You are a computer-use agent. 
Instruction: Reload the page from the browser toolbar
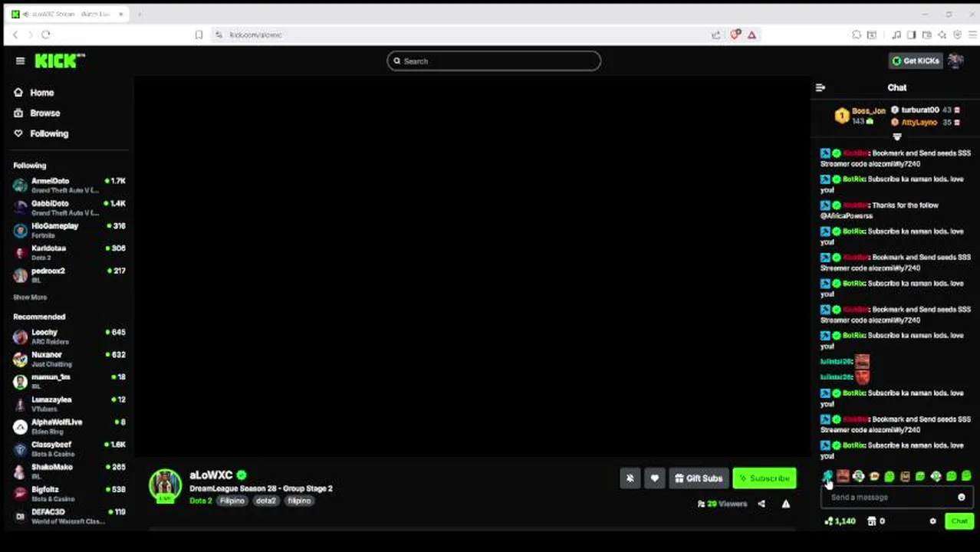point(46,34)
